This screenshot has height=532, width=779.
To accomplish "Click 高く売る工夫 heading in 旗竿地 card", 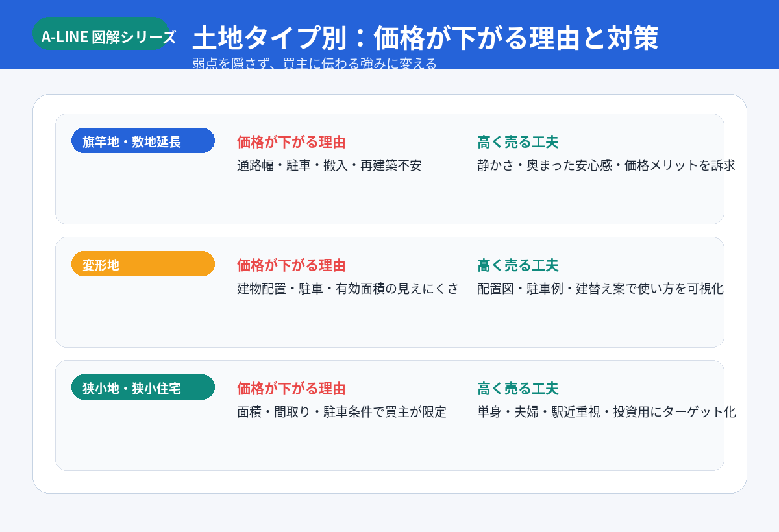I will click(517, 142).
